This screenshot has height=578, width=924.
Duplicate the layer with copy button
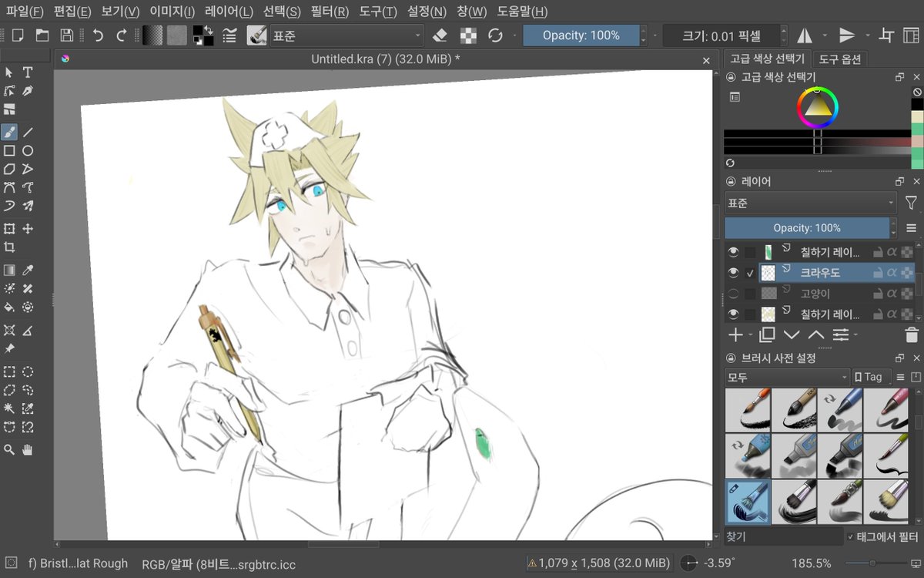click(x=767, y=334)
